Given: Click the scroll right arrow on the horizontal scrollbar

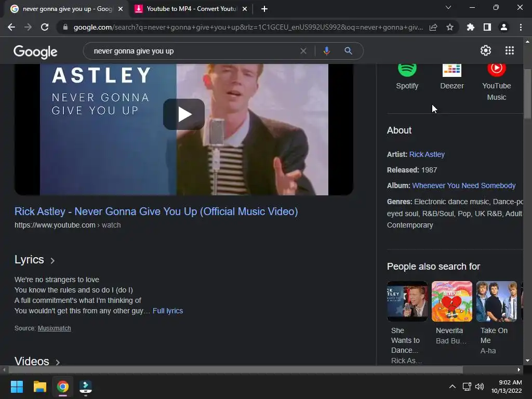Looking at the screenshot, I should click(x=519, y=369).
